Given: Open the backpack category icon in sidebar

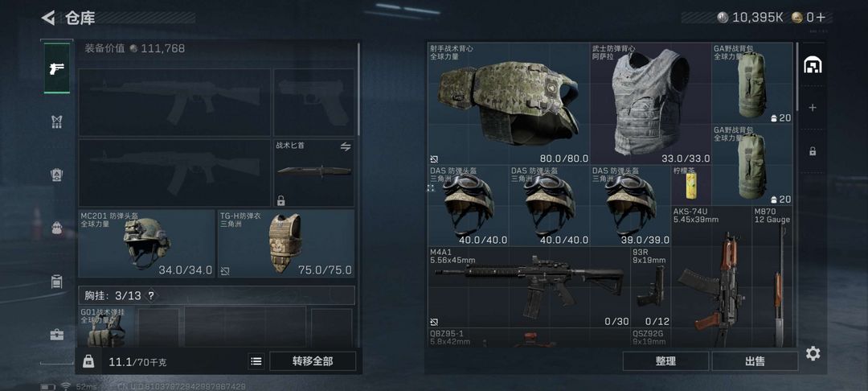Looking at the screenshot, I should 56,228.
